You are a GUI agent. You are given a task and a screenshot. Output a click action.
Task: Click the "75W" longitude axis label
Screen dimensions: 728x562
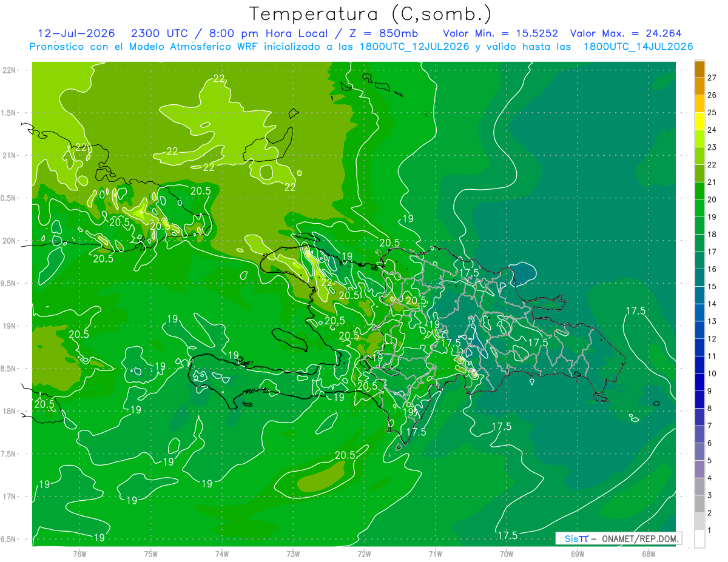[151, 554]
